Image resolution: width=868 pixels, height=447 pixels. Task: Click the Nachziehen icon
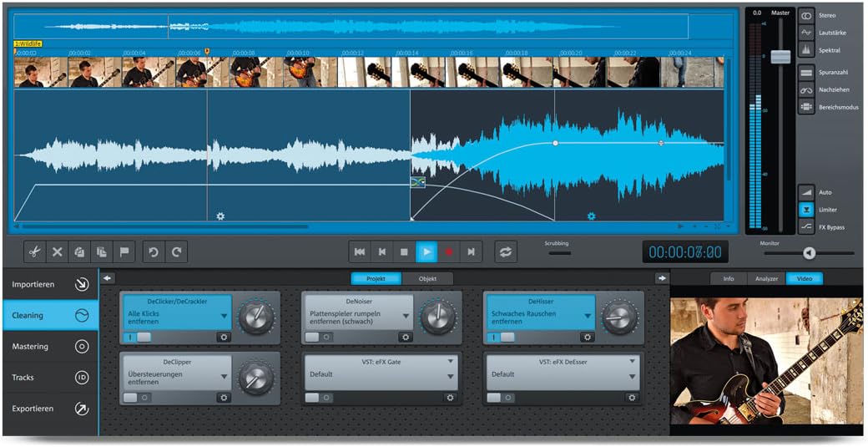point(806,89)
